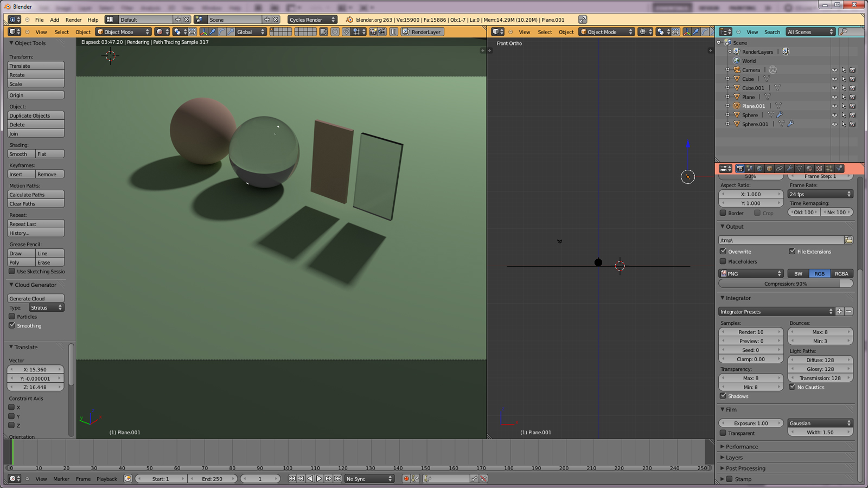The image size is (868, 488).
Task: Disable the No Caustics checkbox
Action: (792, 387)
